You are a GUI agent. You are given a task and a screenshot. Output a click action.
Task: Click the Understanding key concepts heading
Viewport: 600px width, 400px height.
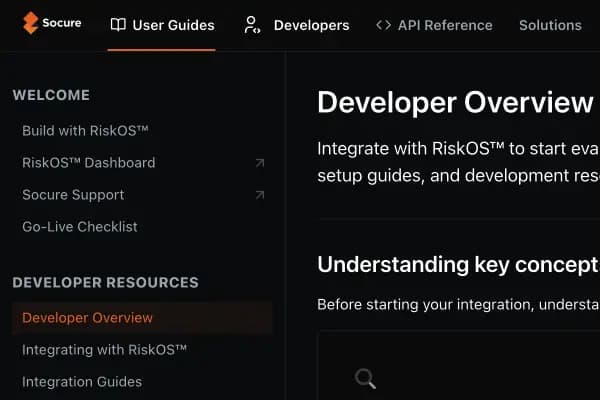tap(457, 264)
